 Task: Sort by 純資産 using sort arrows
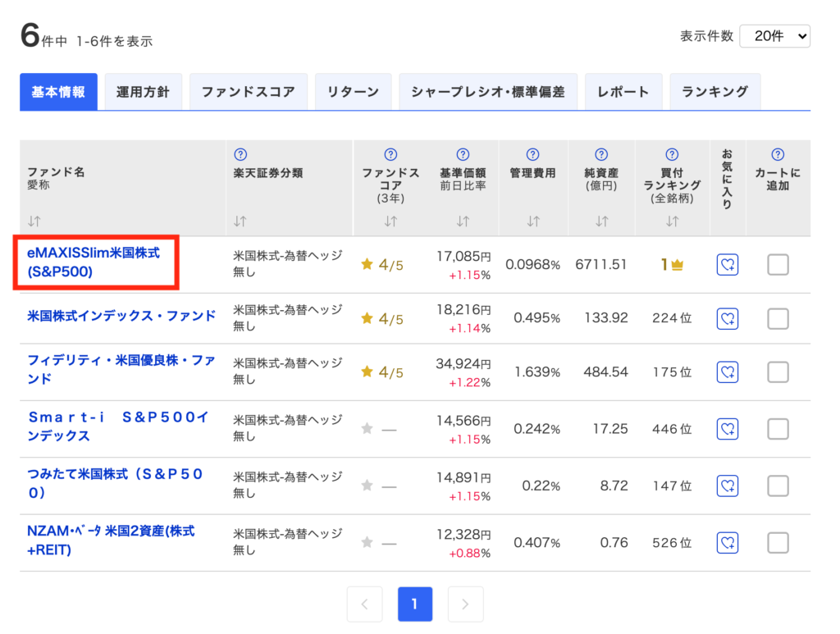tap(602, 221)
